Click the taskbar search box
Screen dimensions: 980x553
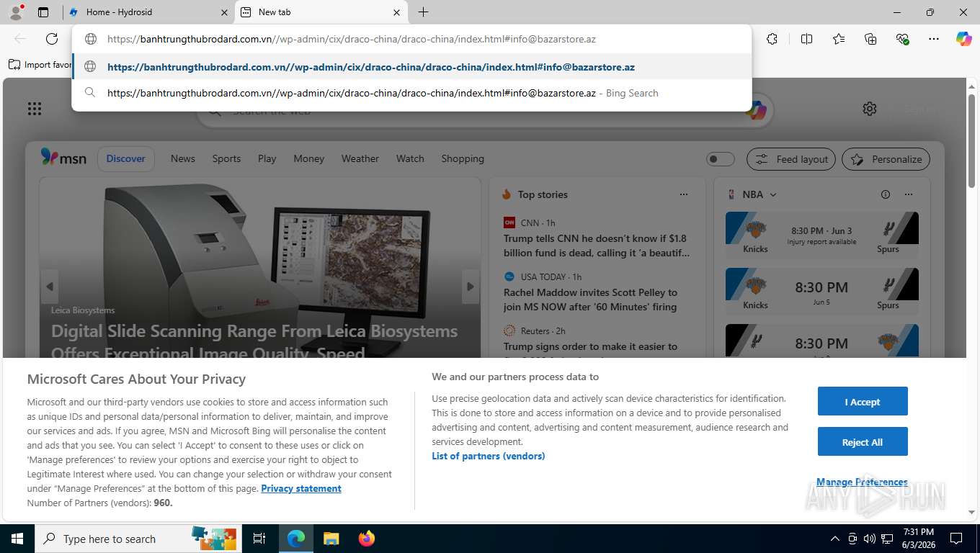pyautogui.click(x=138, y=539)
